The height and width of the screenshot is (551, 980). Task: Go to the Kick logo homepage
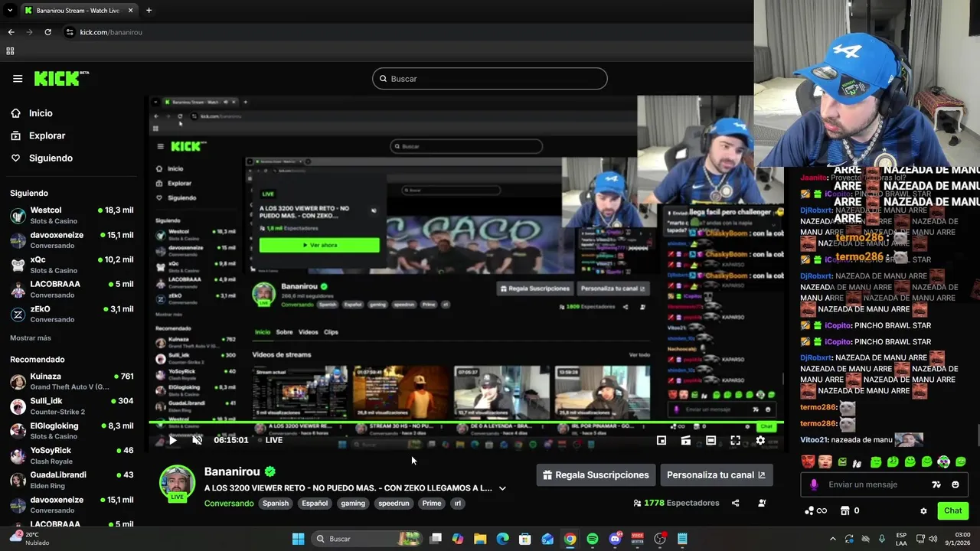(x=61, y=78)
